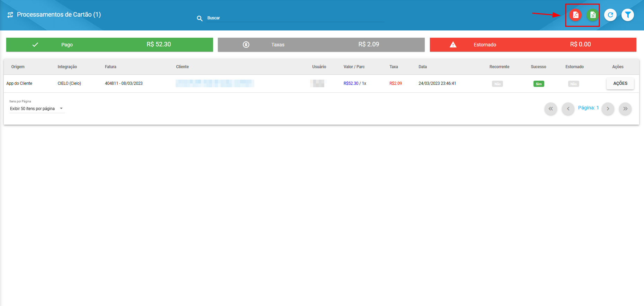
Task: Sort by the Sucesso column
Action: (538, 67)
